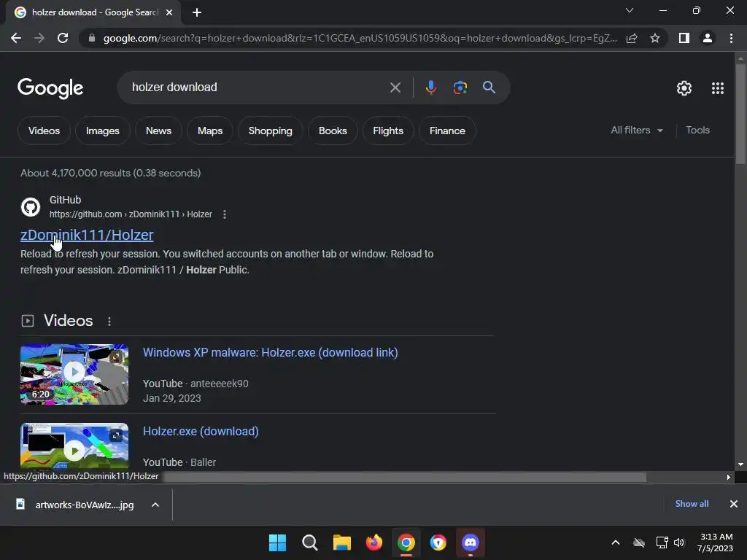This screenshot has width=747, height=560.
Task: Open the downloaded artworks-BoVAwlz jpg file
Action: pyautogui.click(x=75, y=505)
